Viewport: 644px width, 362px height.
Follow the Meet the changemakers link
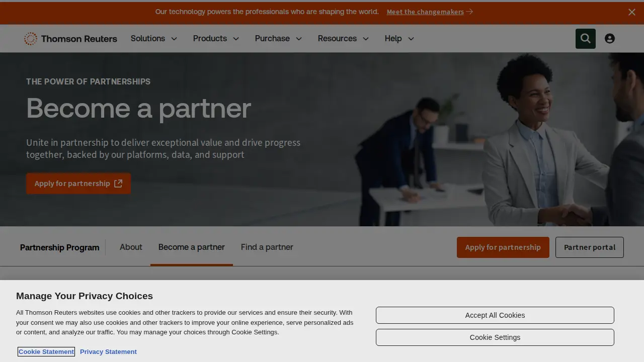430,12
